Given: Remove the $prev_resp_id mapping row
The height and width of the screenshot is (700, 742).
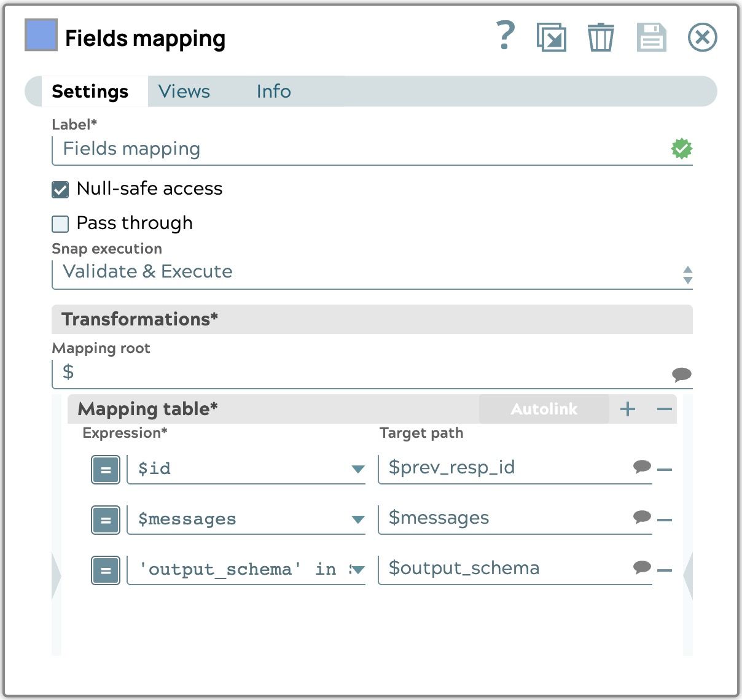Looking at the screenshot, I should point(665,470).
